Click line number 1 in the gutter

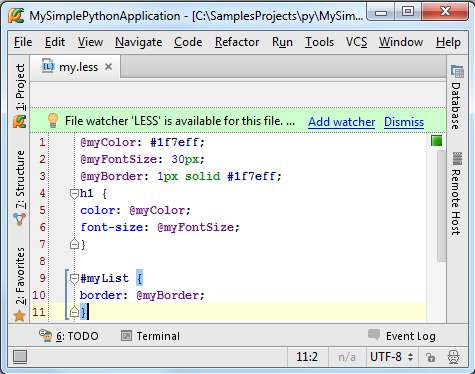click(42, 142)
